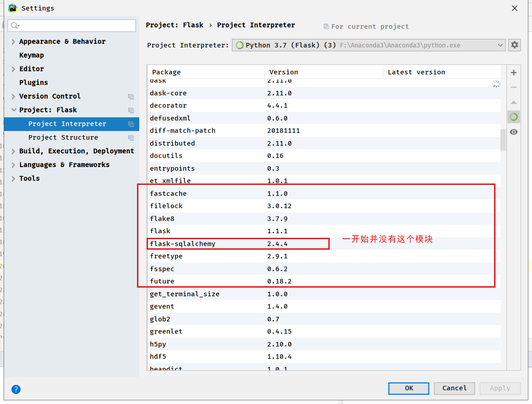Close the Settings dialog
This screenshot has height=404, width=532.
tap(514, 8)
